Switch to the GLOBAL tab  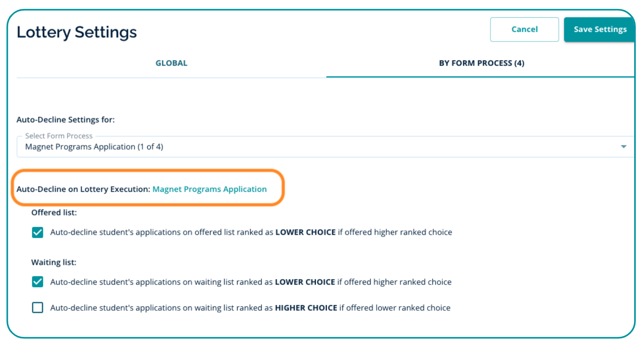tap(171, 63)
